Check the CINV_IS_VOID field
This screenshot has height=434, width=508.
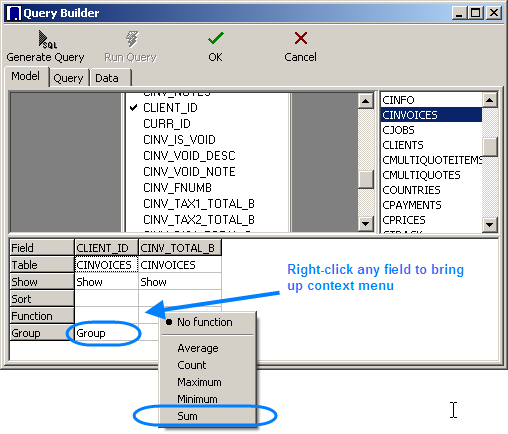point(179,140)
